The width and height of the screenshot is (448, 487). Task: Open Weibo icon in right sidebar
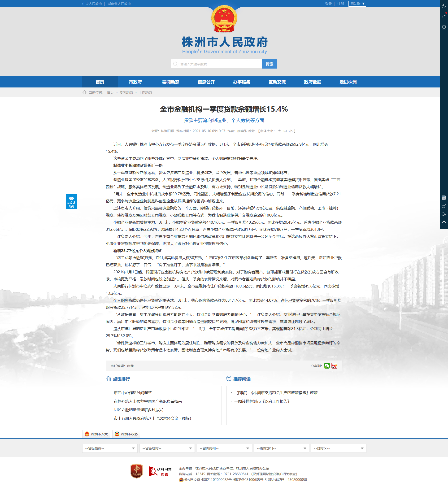pos(444,206)
